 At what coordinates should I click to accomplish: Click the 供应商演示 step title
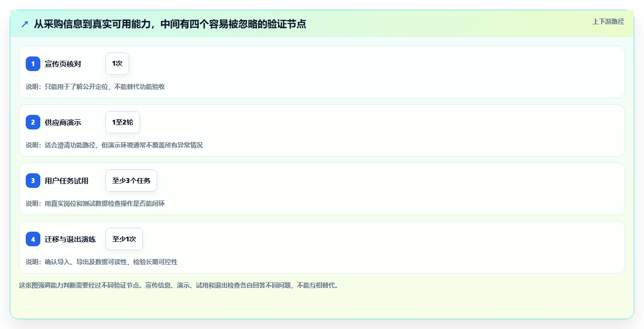(63, 122)
